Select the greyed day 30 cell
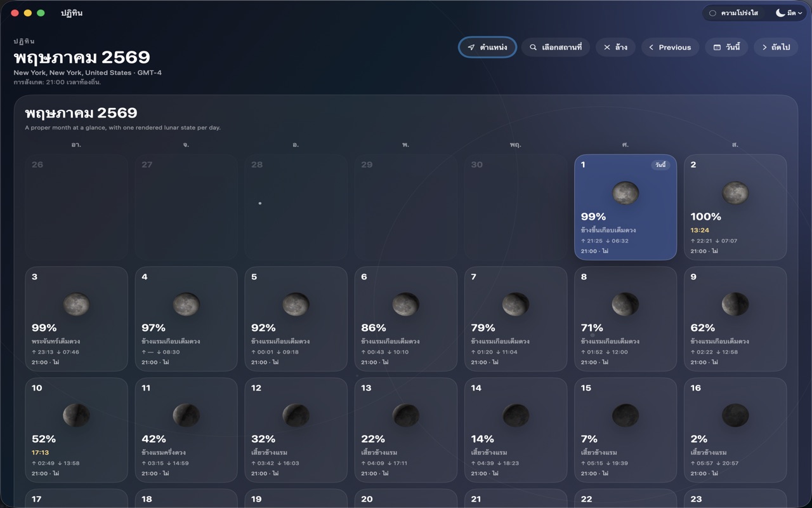The image size is (812, 508). 516,207
